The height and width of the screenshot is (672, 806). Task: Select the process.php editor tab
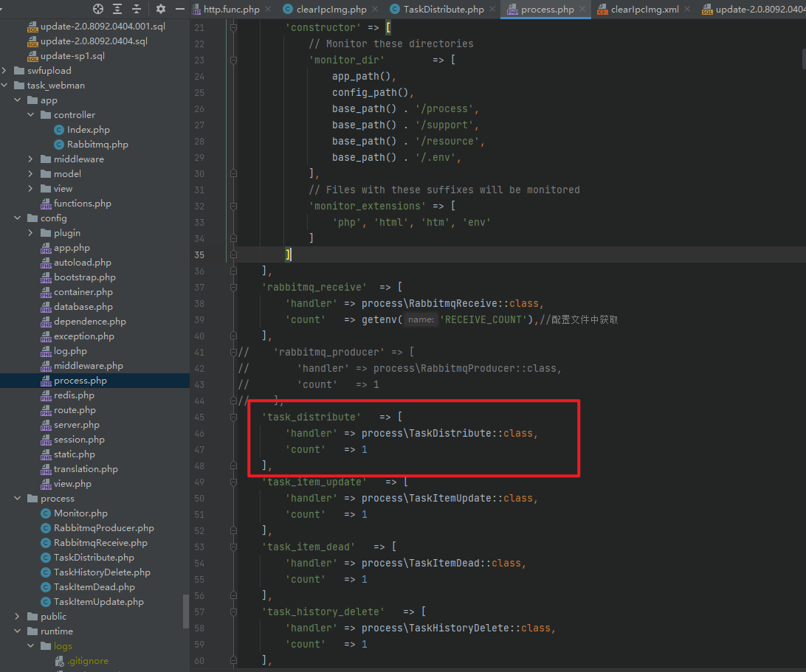[547, 10]
